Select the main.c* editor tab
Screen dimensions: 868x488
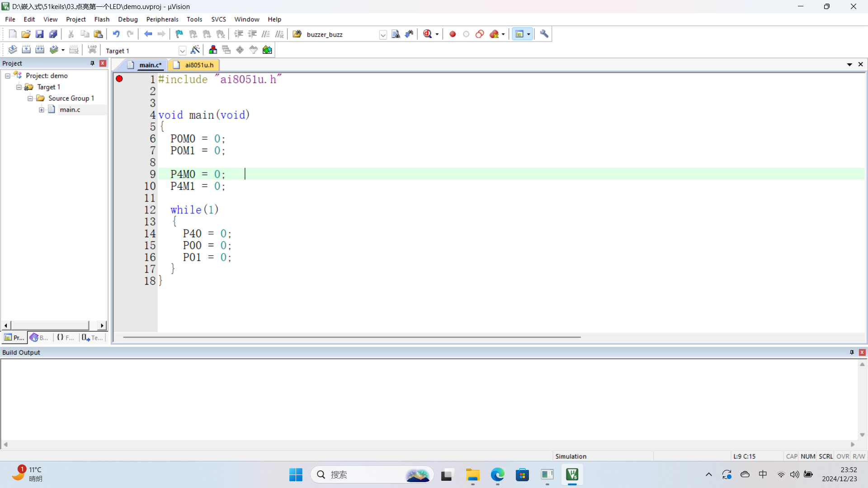pyautogui.click(x=146, y=65)
